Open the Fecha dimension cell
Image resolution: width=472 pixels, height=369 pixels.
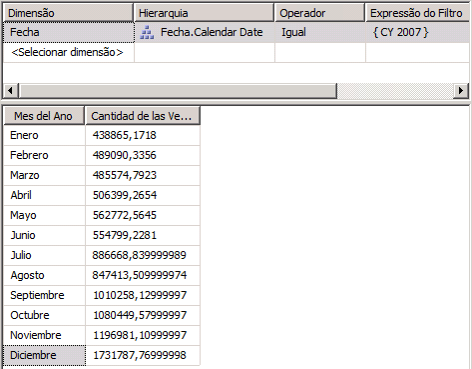(x=68, y=32)
